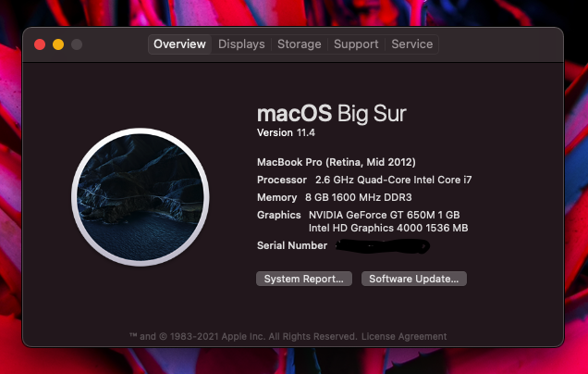Click the macOS Big Sur logo image
The width and height of the screenshot is (588, 374).
(x=141, y=197)
